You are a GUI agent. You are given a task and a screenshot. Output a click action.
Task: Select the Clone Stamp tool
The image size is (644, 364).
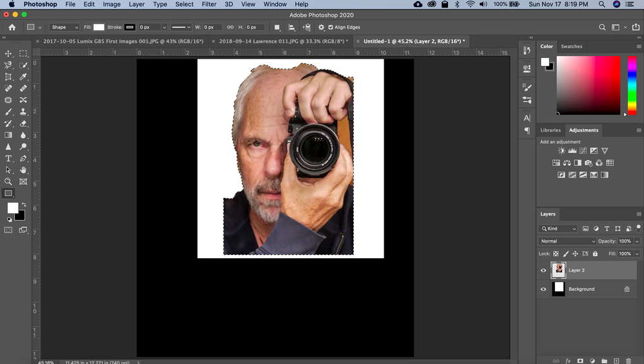click(x=23, y=112)
